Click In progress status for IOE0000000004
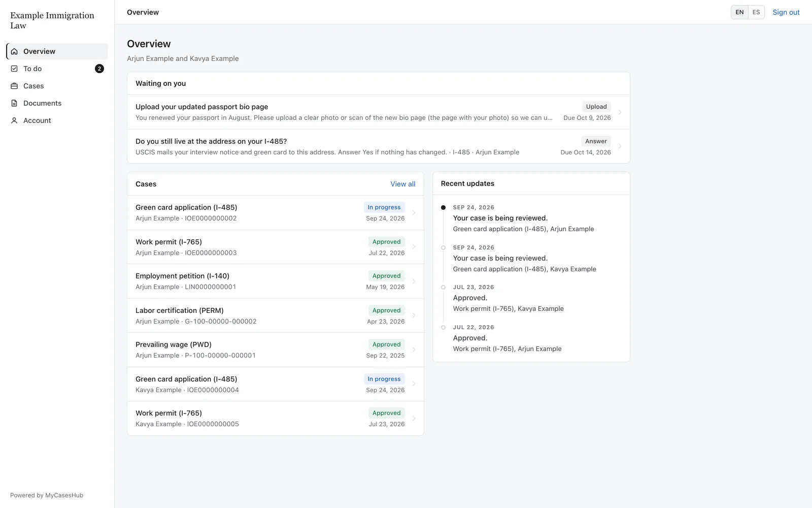This screenshot has height=508, width=812. (x=384, y=379)
